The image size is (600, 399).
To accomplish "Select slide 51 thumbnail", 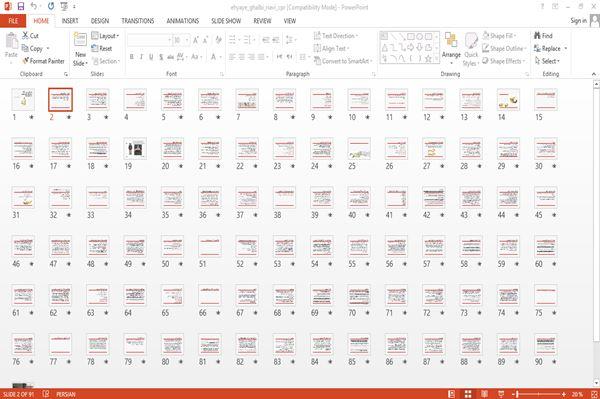I will [x=210, y=246].
